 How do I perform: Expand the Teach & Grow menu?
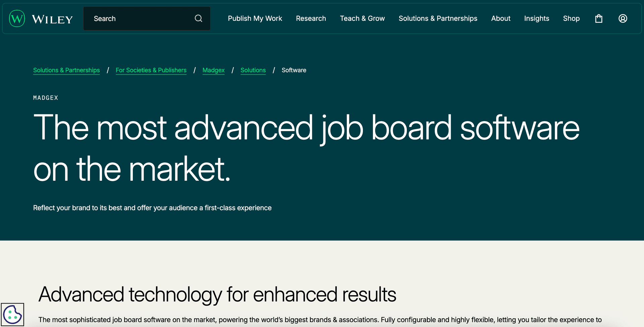pyautogui.click(x=362, y=18)
